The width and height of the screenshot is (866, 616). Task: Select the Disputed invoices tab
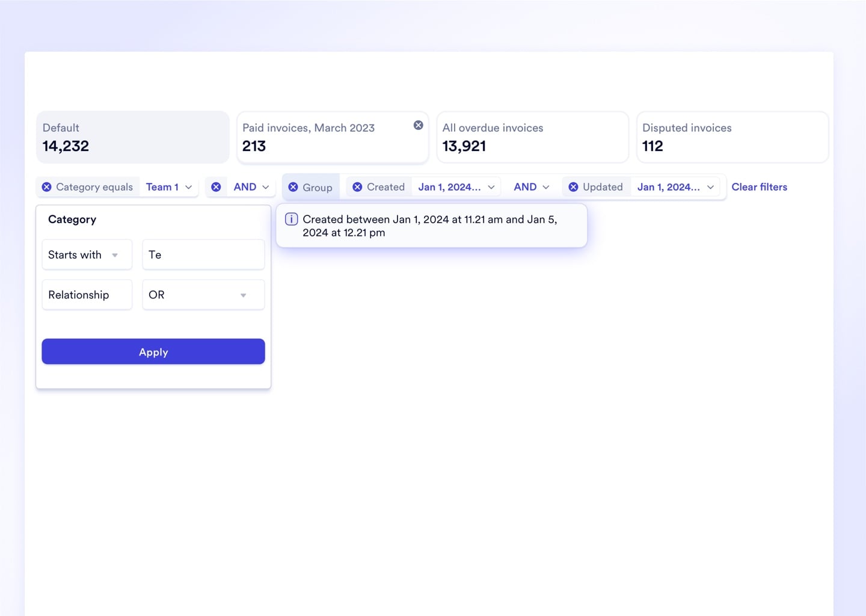[732, 137]
